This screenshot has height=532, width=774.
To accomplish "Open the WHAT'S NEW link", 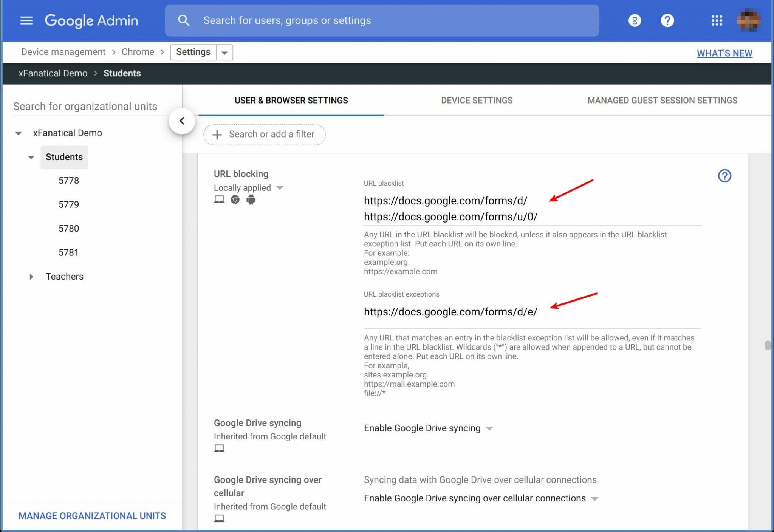I will click(724, 53).
